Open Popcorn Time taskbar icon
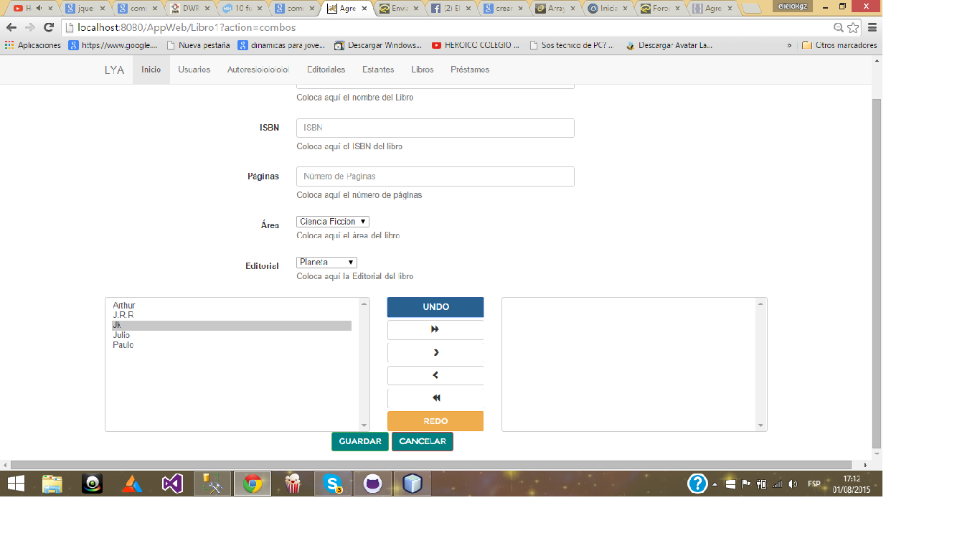980x551 pixels. pyautogui.click(x=293, y=484)
